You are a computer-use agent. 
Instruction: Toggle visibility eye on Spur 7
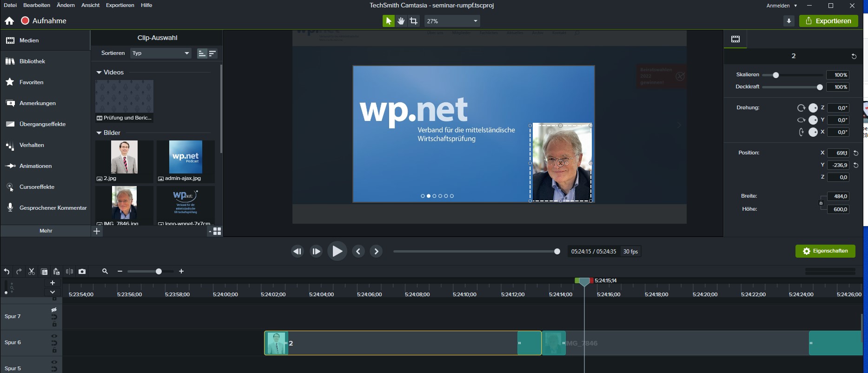click(54, 310)
